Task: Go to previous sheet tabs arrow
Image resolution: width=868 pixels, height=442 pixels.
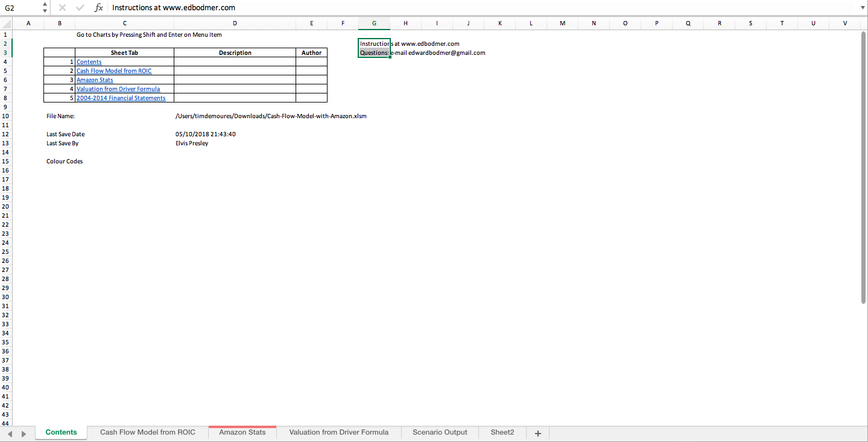Action: pyautogui.click(x=9, y=434)
